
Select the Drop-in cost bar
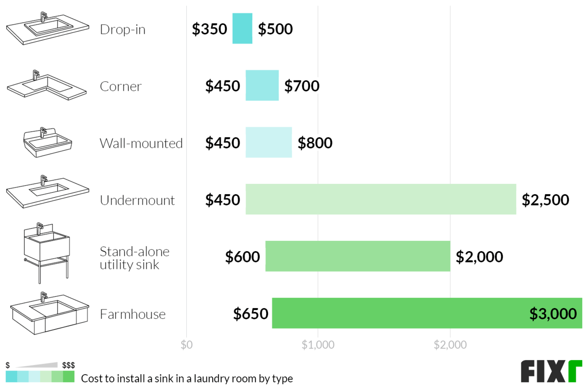[242, 29]
